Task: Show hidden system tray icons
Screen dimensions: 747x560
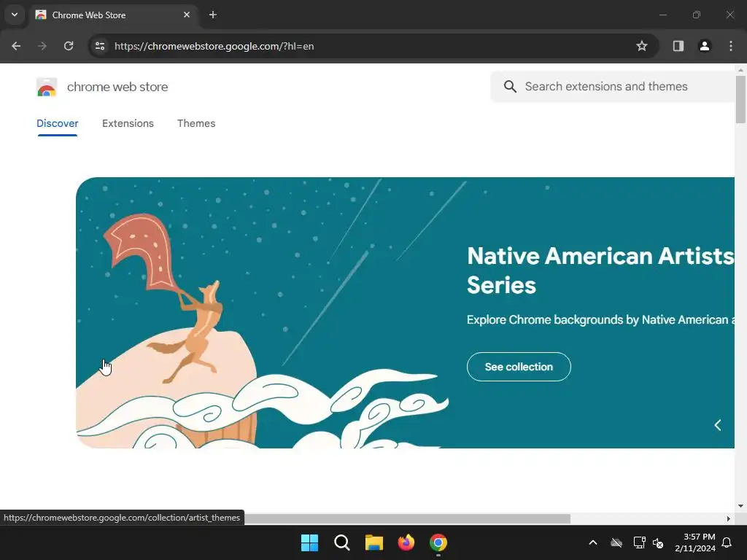Action: point(593,542)
